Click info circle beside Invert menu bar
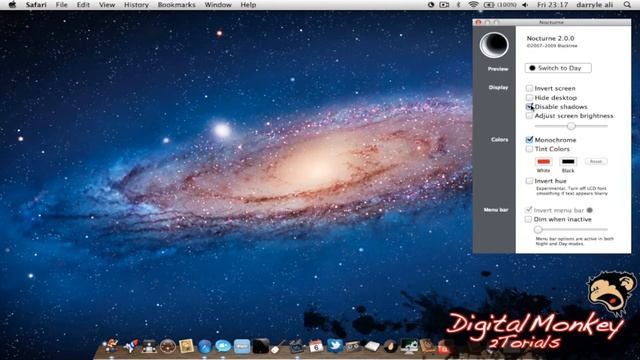This screenshot has height=360, width=640. pyautogui.click(x=589, y=210)
